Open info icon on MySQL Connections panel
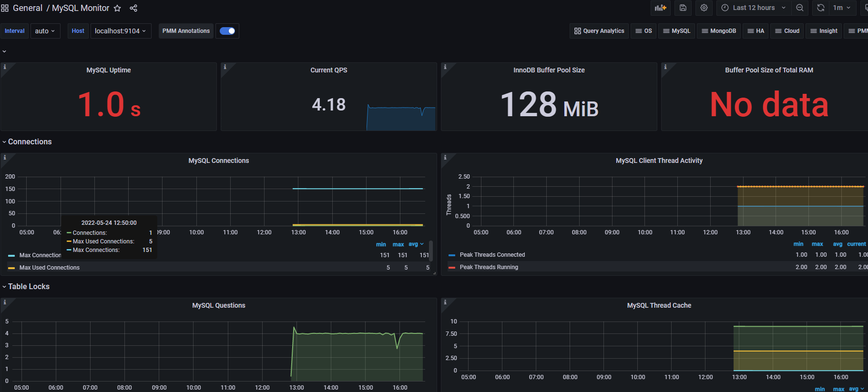This screenshot has width=868, height=392. 5,158
